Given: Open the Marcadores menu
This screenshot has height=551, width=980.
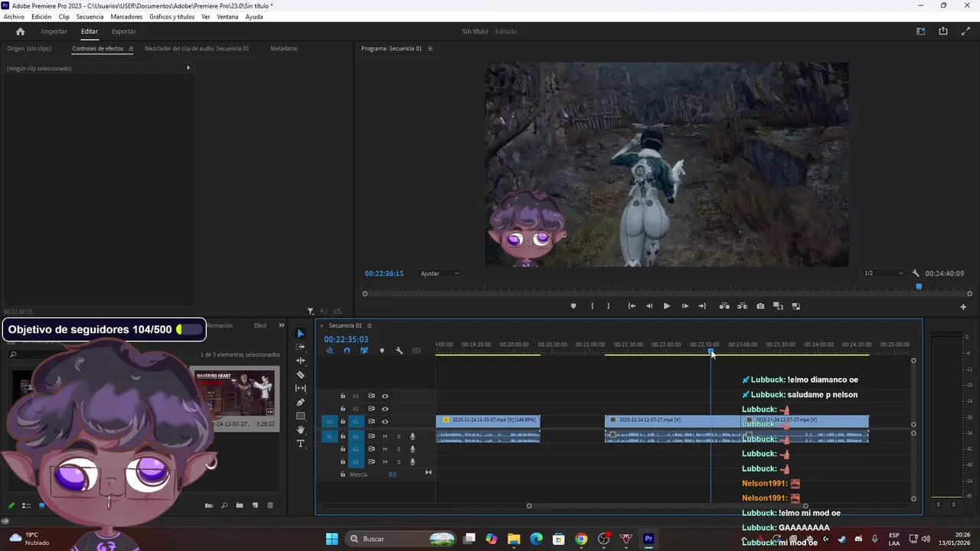Looking at the screenshot, I should click(126, 17).
